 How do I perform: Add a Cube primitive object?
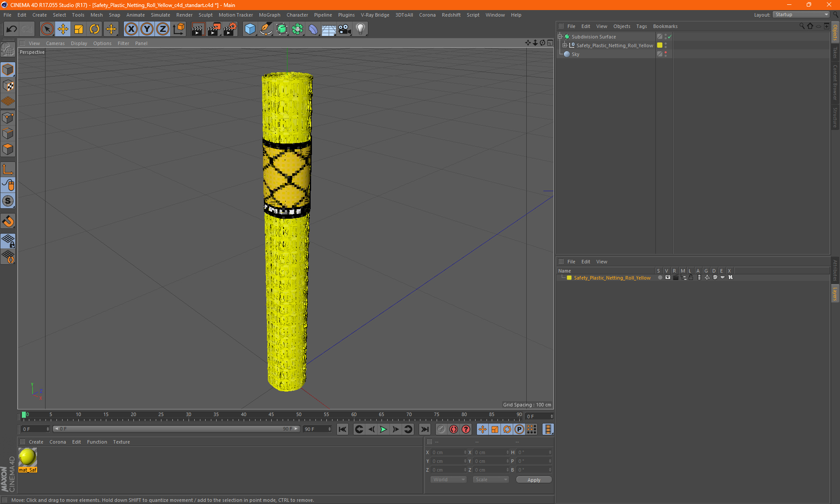250,29
